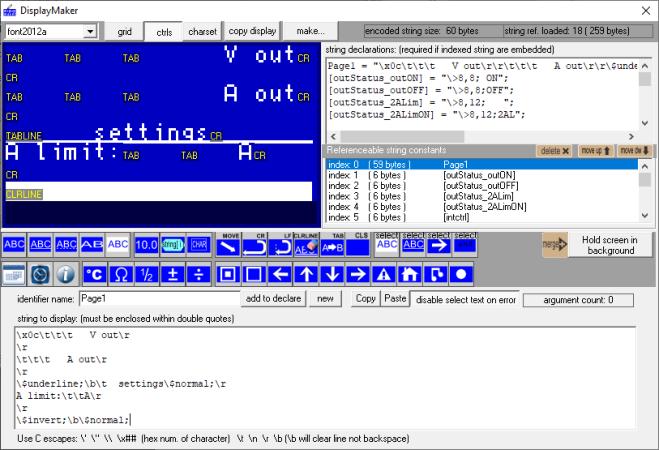Insert the inverted white ABC text style
659x450 pixels.
point(118,245)
